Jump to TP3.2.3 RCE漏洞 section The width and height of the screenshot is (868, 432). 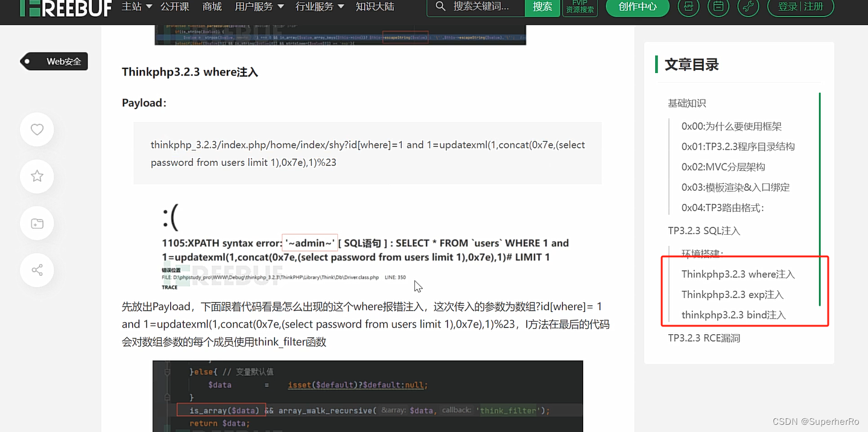704,338
